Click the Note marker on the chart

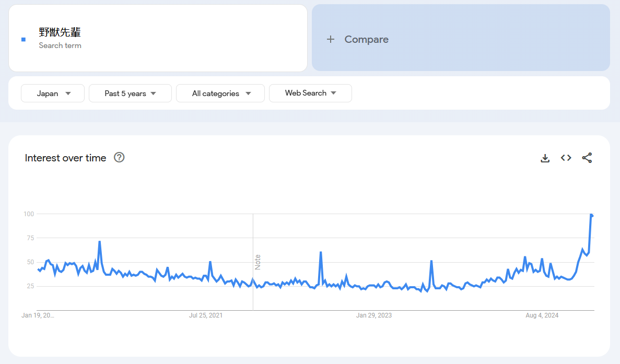[x=258, y=262]
